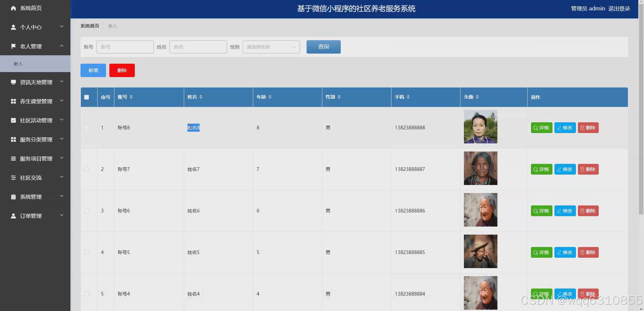Open the 性别 gender dropdown
This screenshot has width=644, height=311.
click(x=270, y=47)
